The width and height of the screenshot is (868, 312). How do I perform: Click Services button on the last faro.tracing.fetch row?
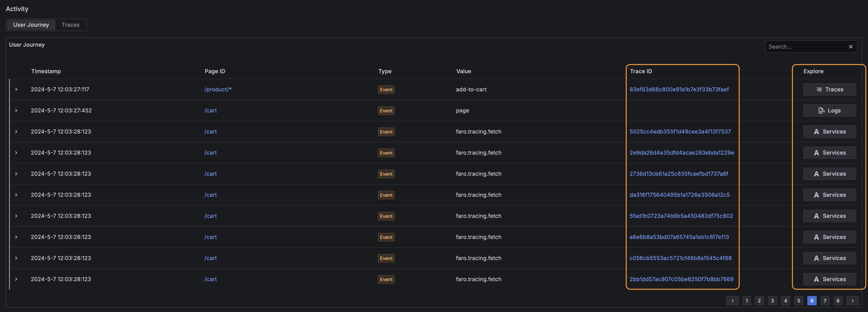(x=829, y=279)
